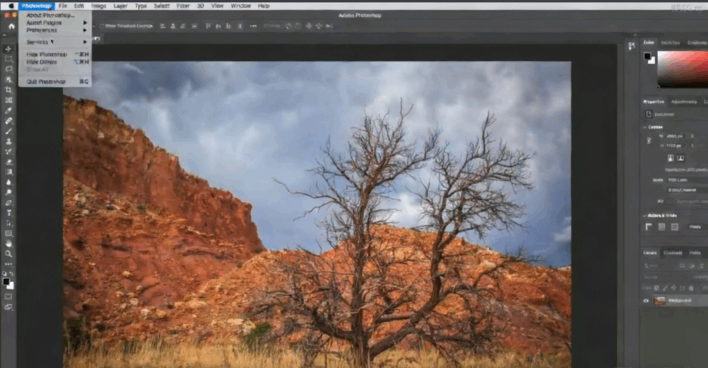Select the Hand tool
Viewport: 708px width, 368px height.
[8, 244]
